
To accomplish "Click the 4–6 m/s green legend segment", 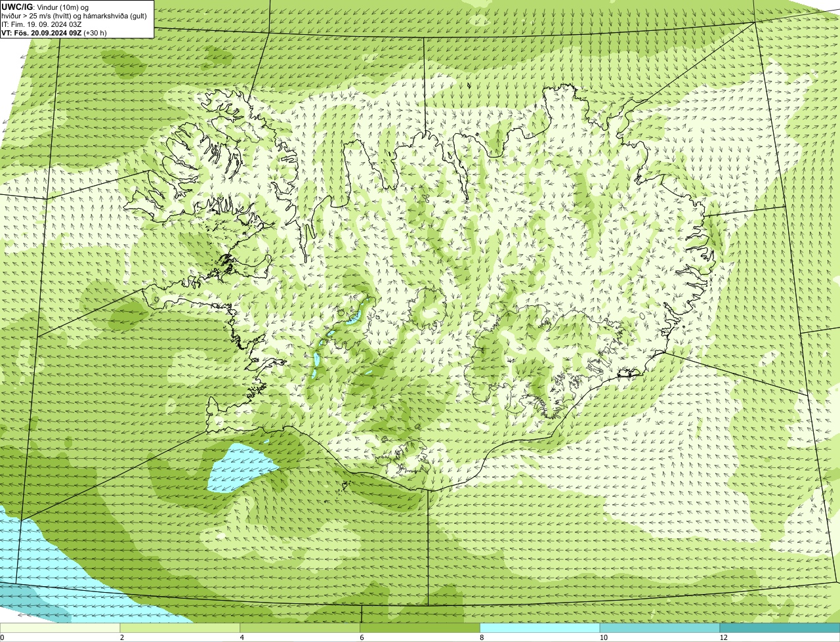I will (300, 628).
